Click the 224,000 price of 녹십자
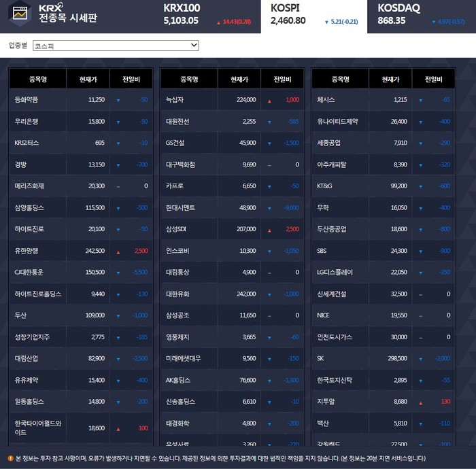476x469 pixels. 246,100
